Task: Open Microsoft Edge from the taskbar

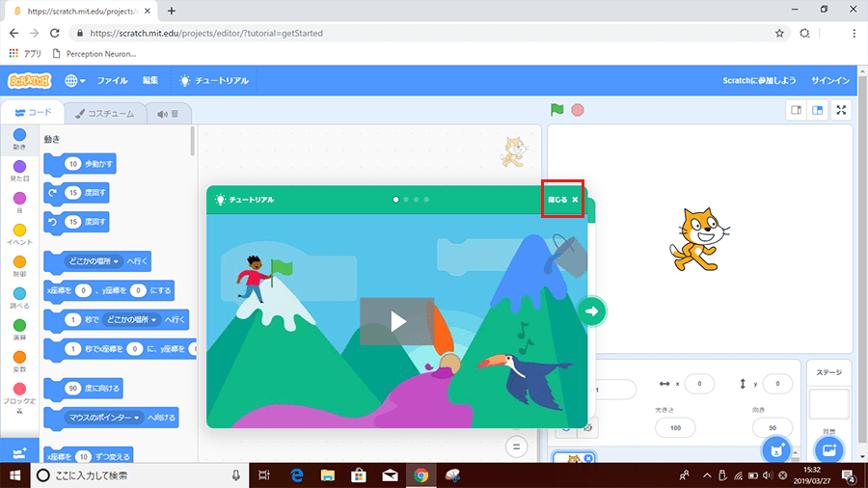Action: click(297, 475)
